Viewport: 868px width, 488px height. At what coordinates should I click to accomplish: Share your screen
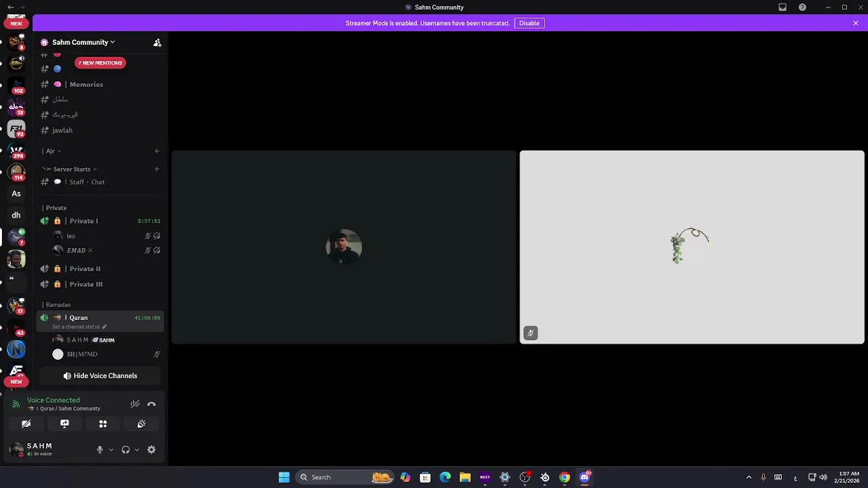point(64,424)
